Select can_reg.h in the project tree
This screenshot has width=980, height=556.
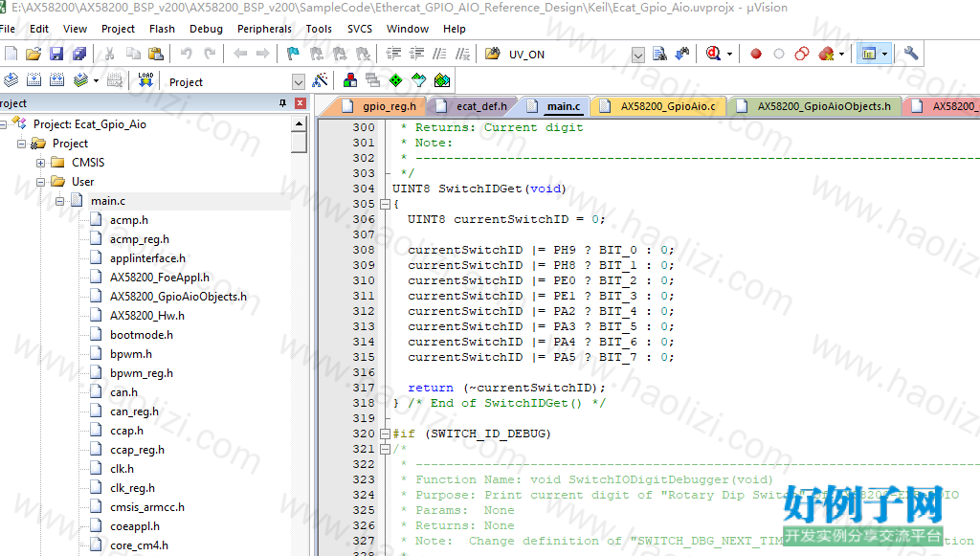[x=134, y=411]
